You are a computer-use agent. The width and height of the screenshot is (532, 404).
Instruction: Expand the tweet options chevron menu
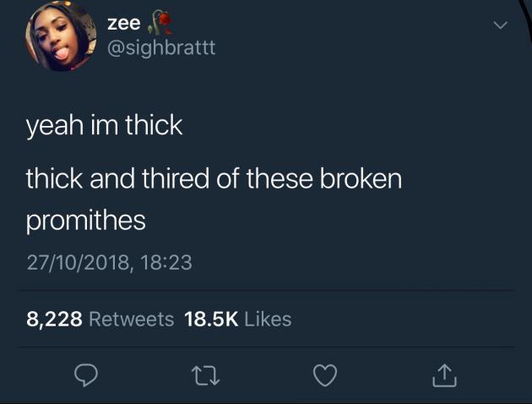pyautogui.click(x=501, y=25)
